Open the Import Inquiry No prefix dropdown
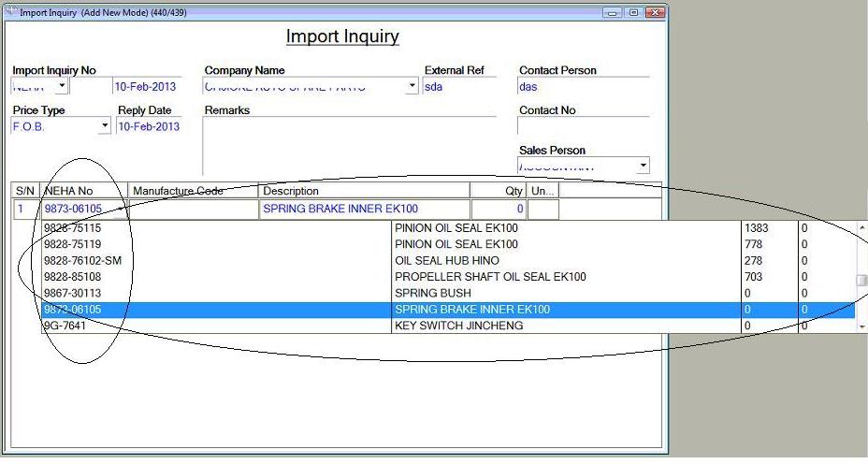 click(62, 86)
